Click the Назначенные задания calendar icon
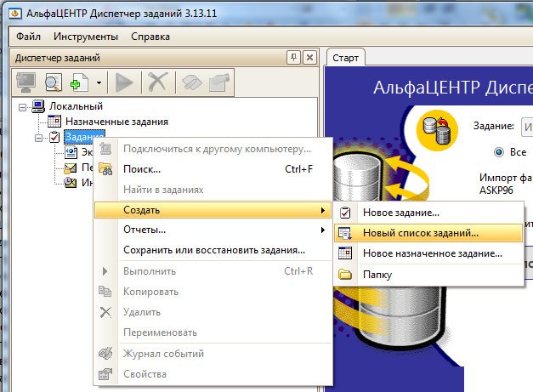This screenshot has height=392, width=533. click(x=54, y=121)
